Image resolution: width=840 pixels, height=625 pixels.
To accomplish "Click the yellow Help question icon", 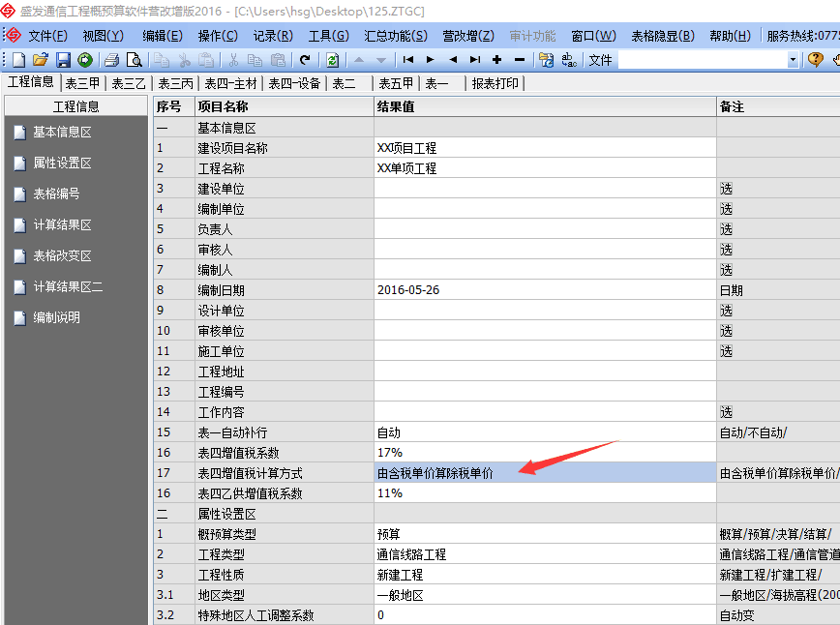I will click(x=816, y=59).
